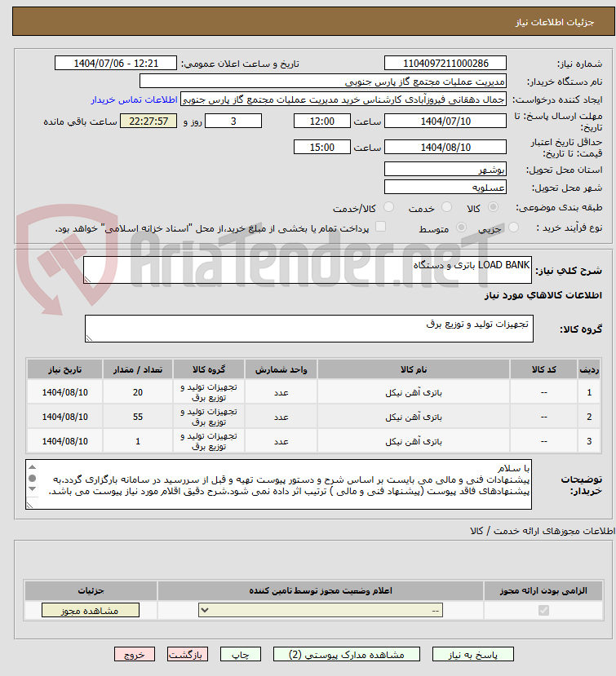Toggle the mandatory permit checkbox

[x=543, y=610]
